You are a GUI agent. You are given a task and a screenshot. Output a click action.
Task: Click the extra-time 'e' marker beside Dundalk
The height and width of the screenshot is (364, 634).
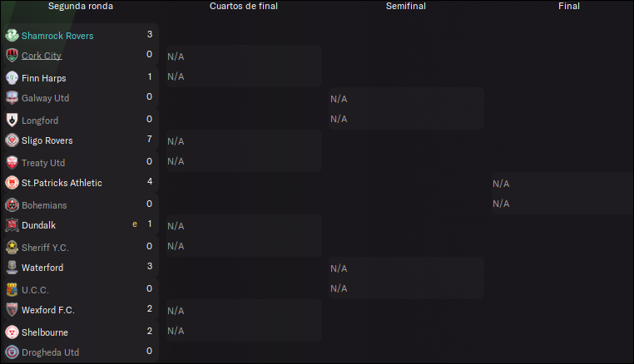click(x=135, y=224)
